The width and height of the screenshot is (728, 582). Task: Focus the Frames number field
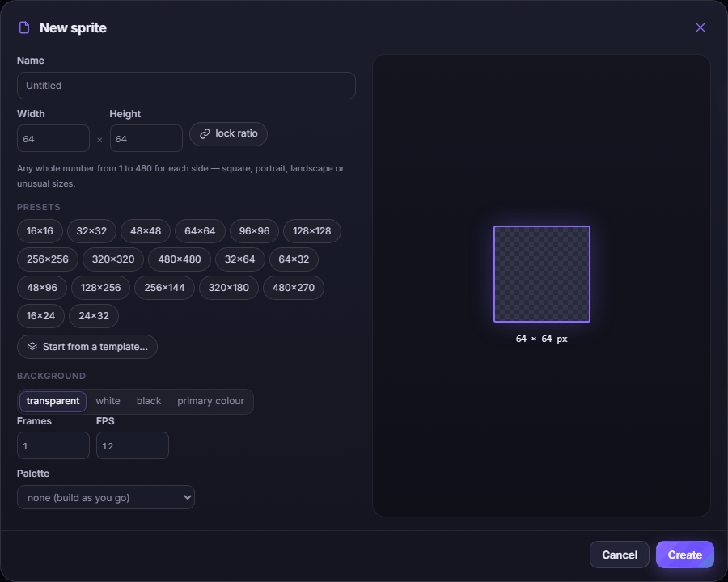tap(53, 445)
